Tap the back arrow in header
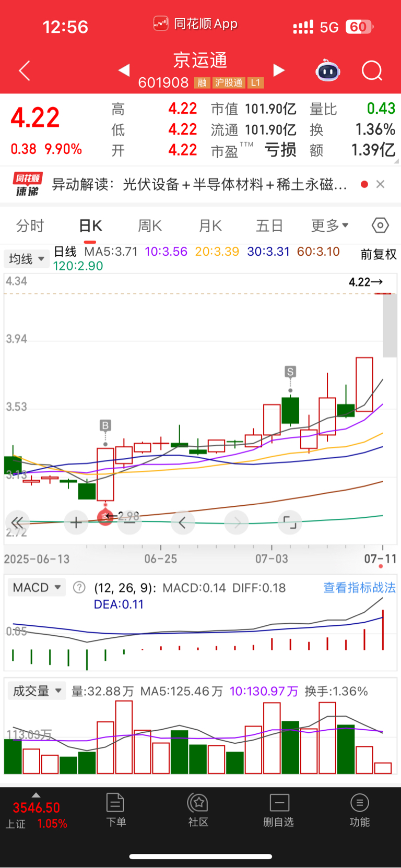The image size is (401, 868). coord(25,70)
